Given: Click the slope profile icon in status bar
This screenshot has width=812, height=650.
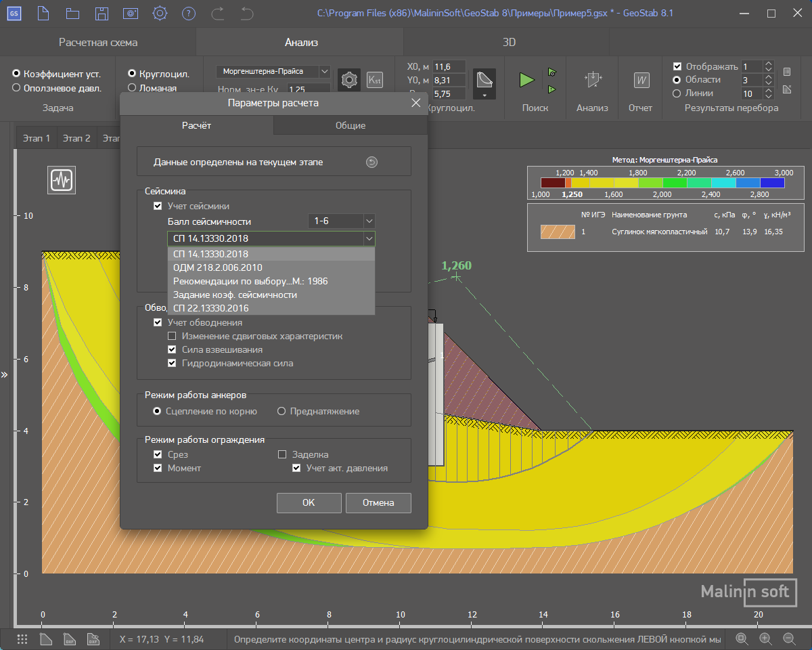Looking at the screenshot, I should coord(45,638).
